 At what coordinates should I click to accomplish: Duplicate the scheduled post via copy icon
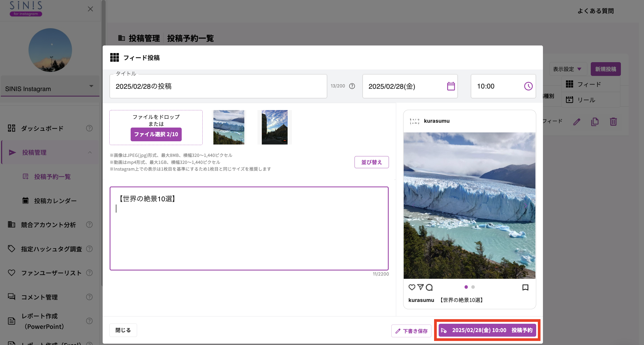(x=595, y=122)
